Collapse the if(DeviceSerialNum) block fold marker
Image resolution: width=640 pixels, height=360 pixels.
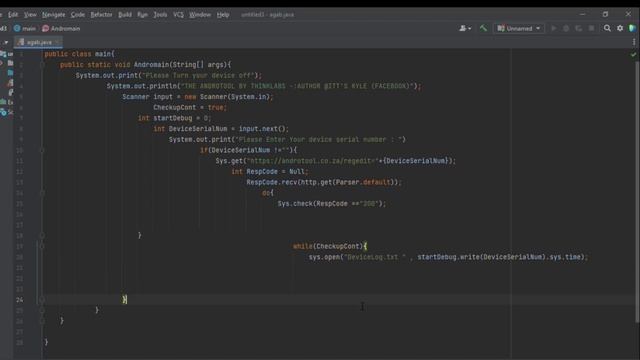42,150
